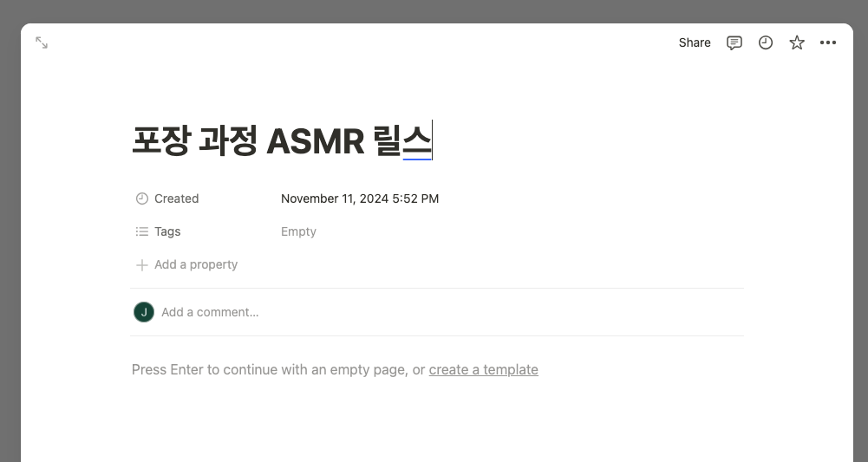Select the Created property label
This screenshot has height=462, width=868.
177,198
